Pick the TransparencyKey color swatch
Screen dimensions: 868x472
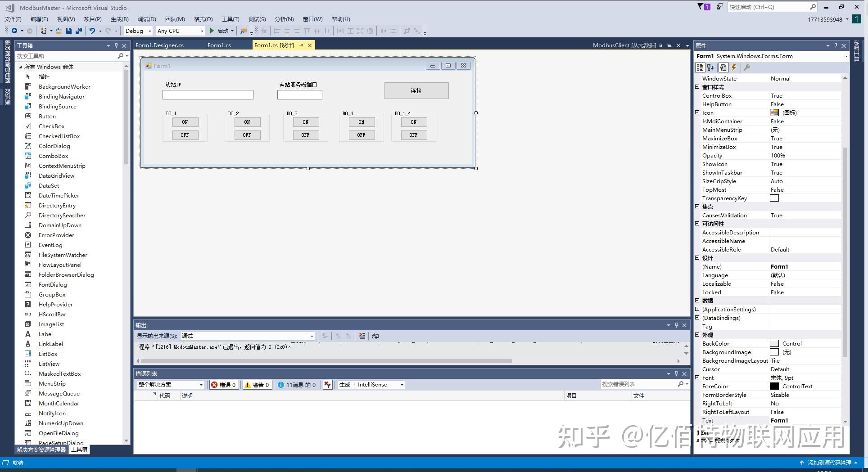click(x=774, y=198)
